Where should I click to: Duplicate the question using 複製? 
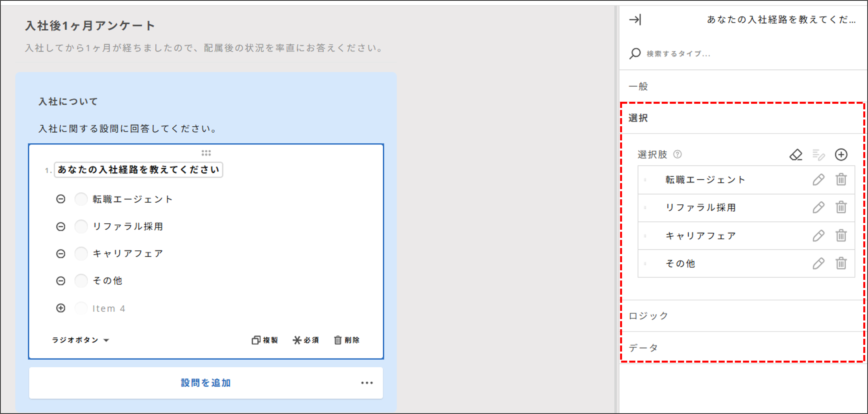(x=265, y=340)
